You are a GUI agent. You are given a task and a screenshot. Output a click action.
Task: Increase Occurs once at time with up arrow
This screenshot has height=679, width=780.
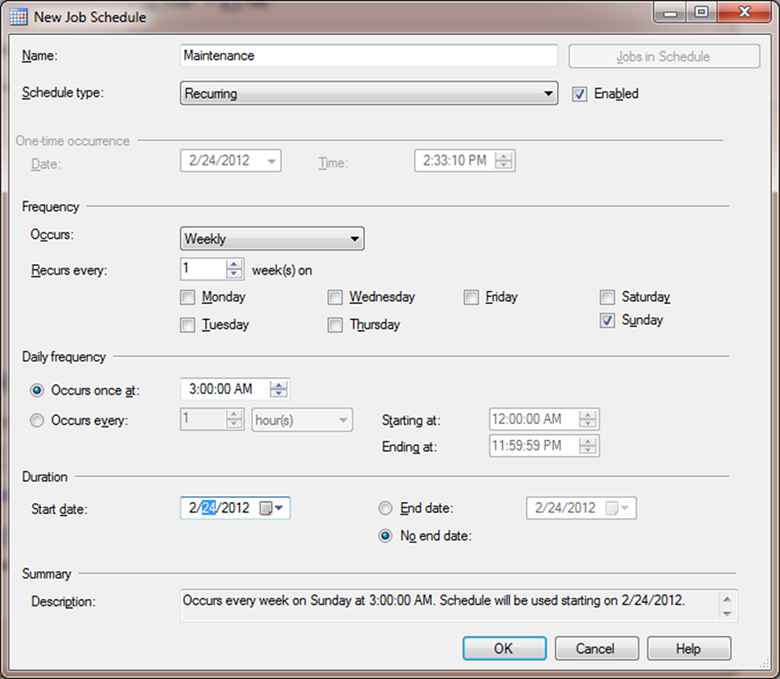coord(279,385)
